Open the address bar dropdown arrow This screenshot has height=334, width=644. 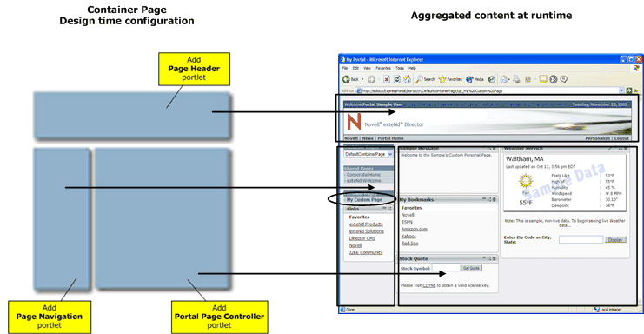(x=621, y=90)
